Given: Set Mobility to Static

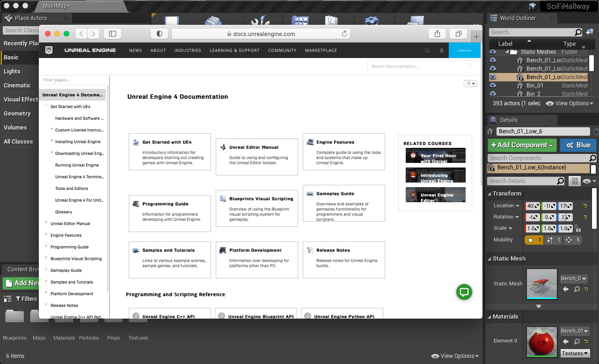Looking at the screenshot, I should pyautogui.click(x=534, y=240).
